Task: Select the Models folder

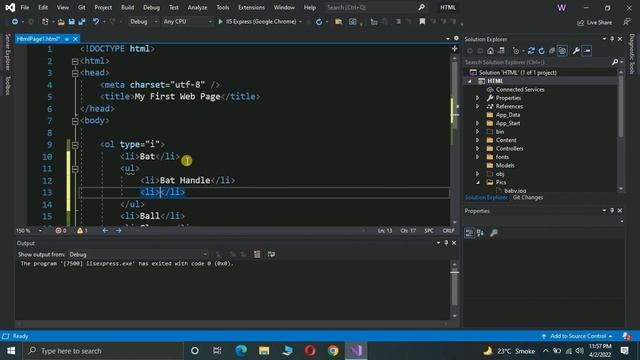Action: point(505,165)
